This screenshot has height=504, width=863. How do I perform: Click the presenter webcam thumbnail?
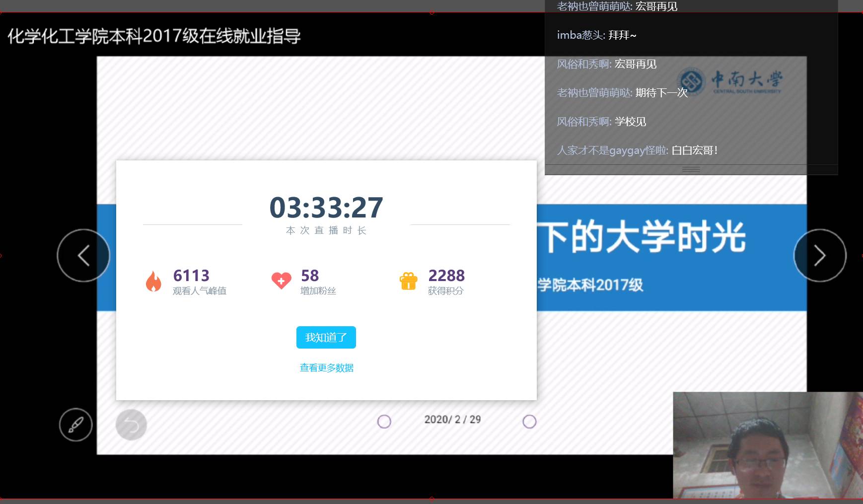(x=767, y=445)
